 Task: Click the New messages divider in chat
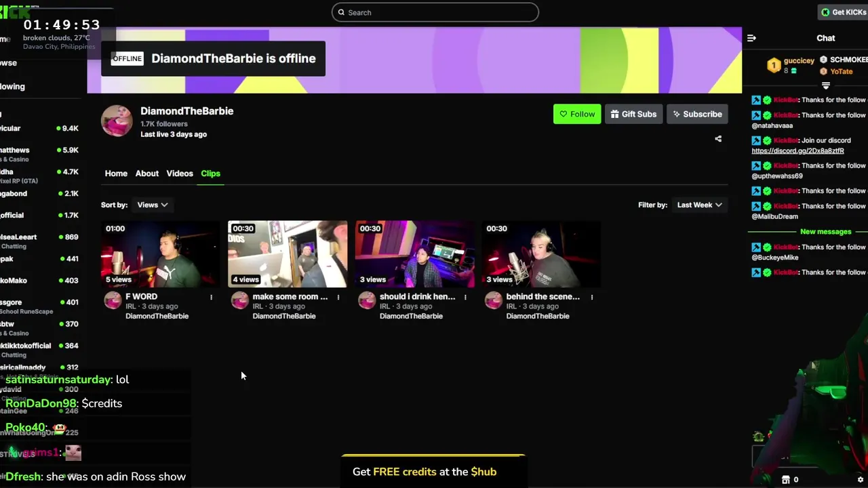(825, 232)
